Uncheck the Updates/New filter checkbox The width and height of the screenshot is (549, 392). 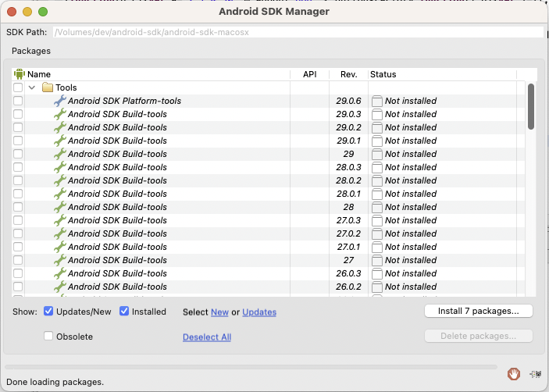point(48,311)
